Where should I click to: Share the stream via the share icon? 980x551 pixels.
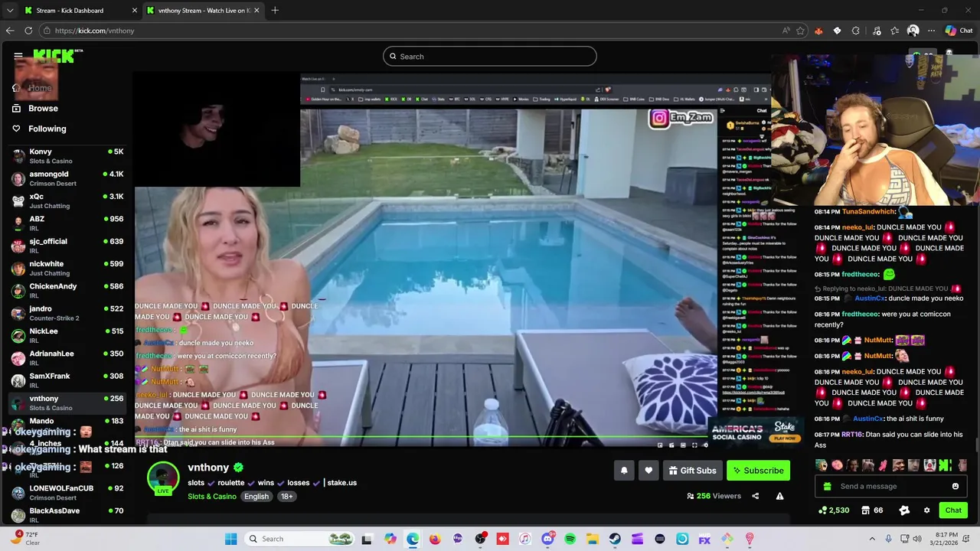[x=756, y=496]
